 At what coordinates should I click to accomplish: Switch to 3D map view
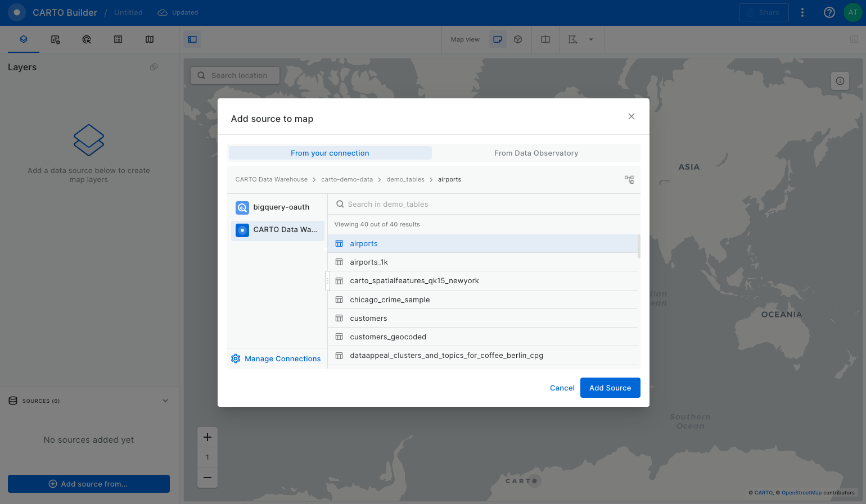518,39
